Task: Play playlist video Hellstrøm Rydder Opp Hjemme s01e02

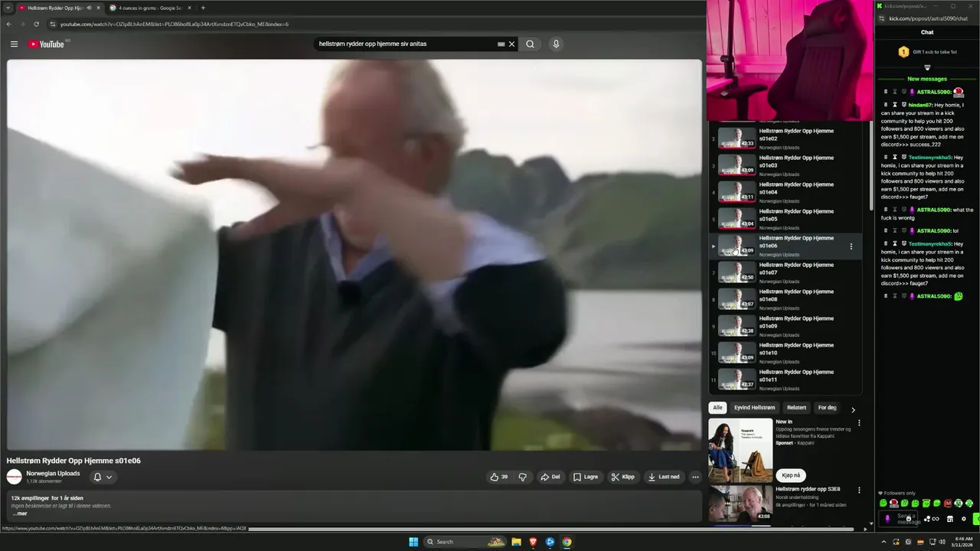Action: click(x=785, y=139)
